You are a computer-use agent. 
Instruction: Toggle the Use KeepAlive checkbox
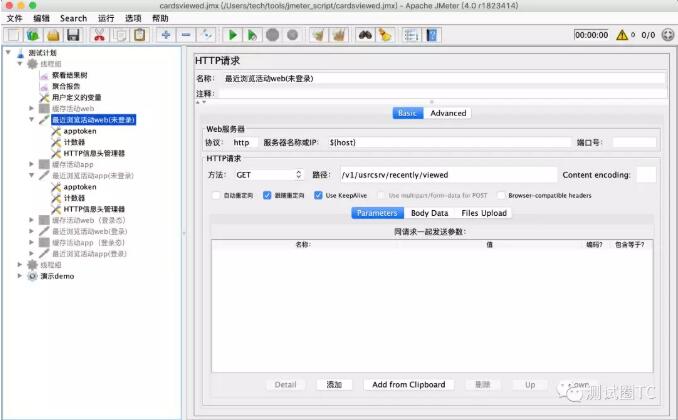click(318, 196)
